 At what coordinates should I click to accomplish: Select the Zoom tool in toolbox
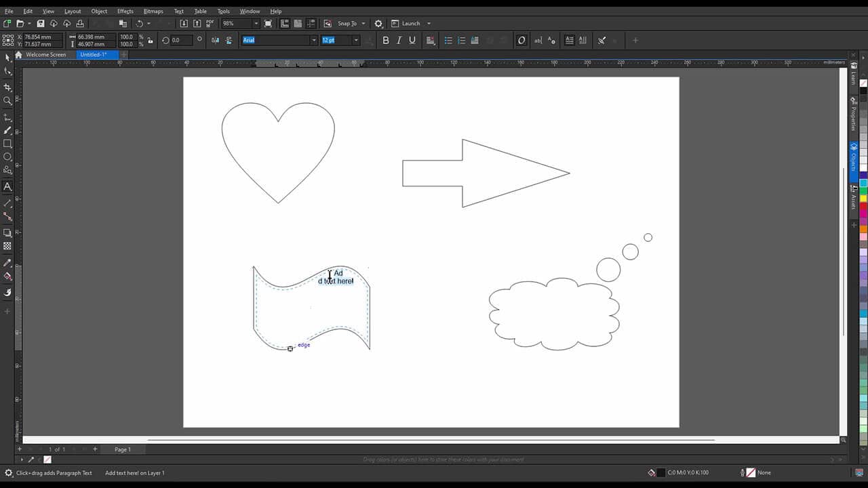tap(7, 100)
